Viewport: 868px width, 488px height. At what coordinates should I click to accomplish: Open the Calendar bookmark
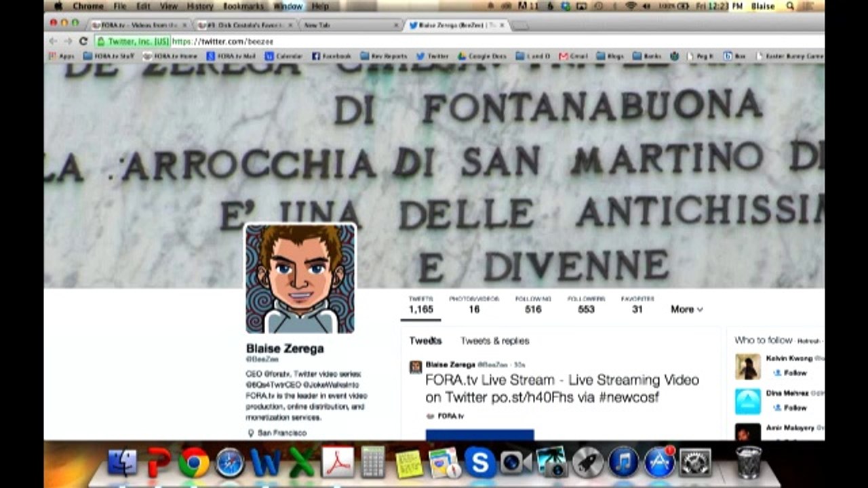coord(283,56)
